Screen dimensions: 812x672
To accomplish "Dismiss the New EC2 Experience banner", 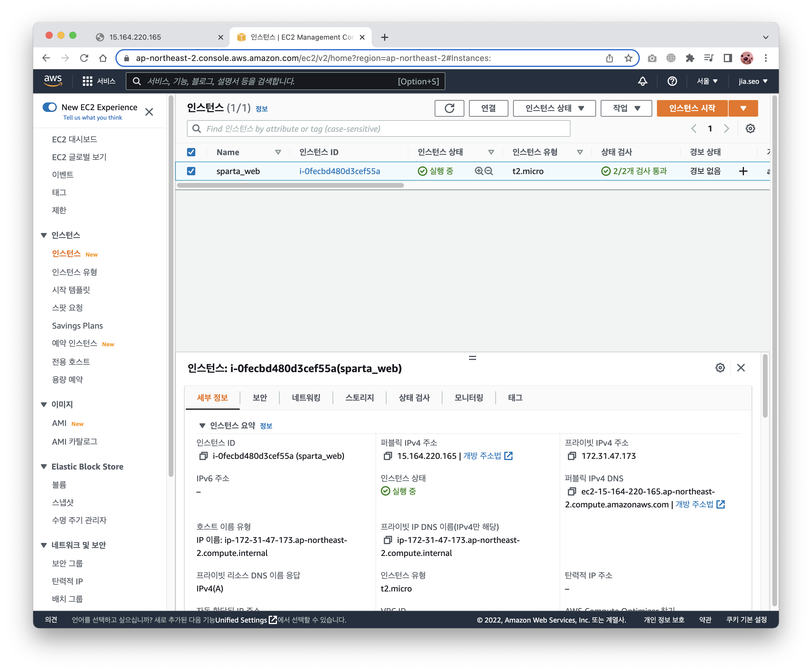I will [149, 112].
